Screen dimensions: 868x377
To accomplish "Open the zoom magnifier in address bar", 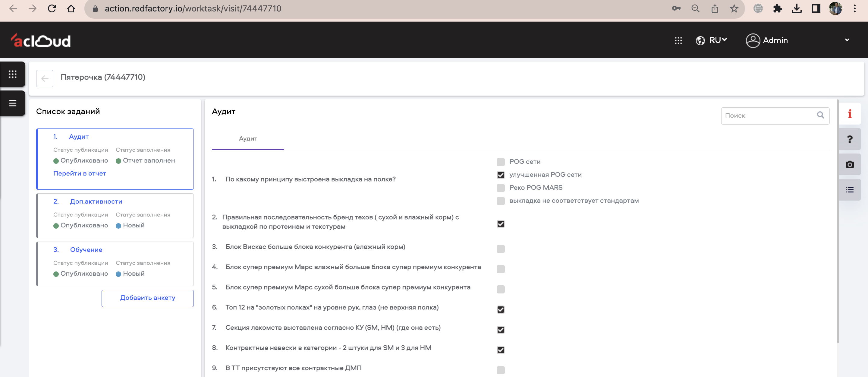I will pos(695,8).
